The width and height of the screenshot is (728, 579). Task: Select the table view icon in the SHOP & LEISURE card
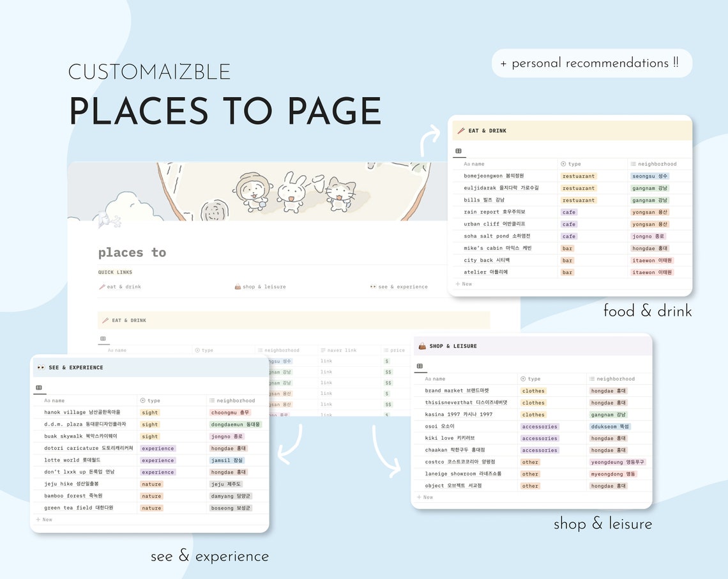coord(421,366)
